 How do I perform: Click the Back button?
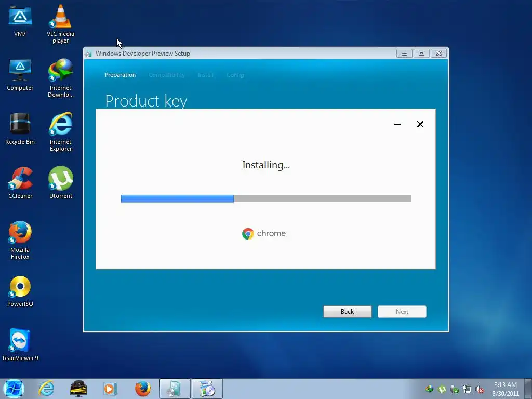point(348,312)
